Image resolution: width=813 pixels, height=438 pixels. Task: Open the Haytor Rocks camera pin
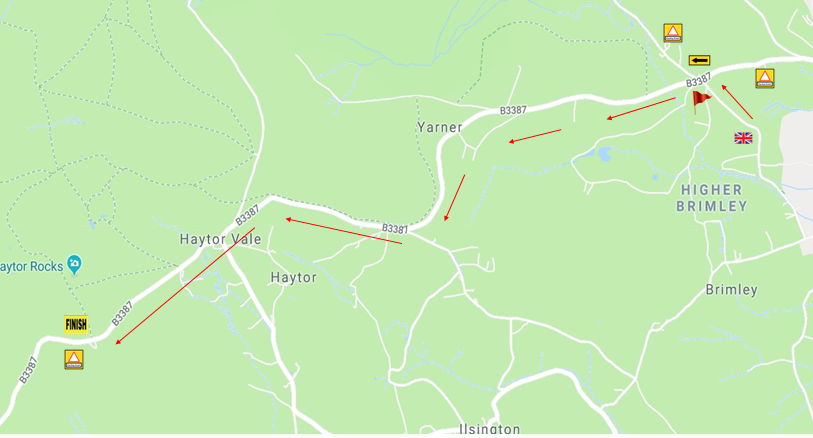(x=74, y=264)
